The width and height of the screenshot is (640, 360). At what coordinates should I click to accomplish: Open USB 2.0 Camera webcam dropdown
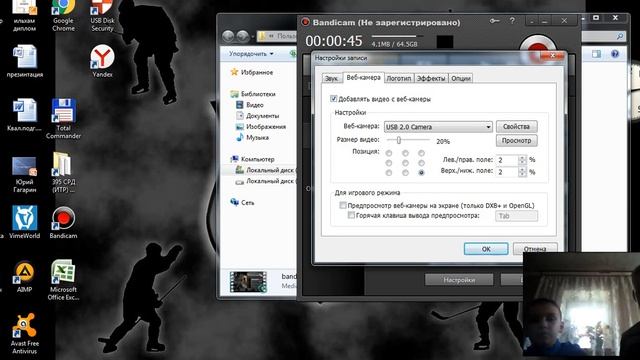(x=438, y=127)
